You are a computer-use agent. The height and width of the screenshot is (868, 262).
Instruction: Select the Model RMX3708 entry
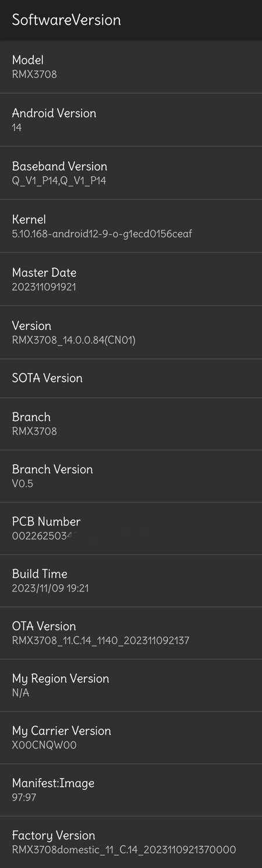point(131,66)
